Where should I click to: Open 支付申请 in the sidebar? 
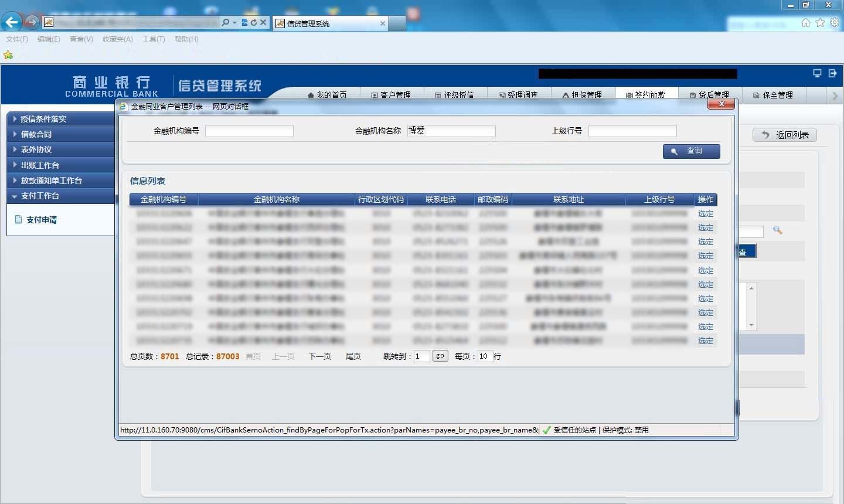click(x=41, y=220)
